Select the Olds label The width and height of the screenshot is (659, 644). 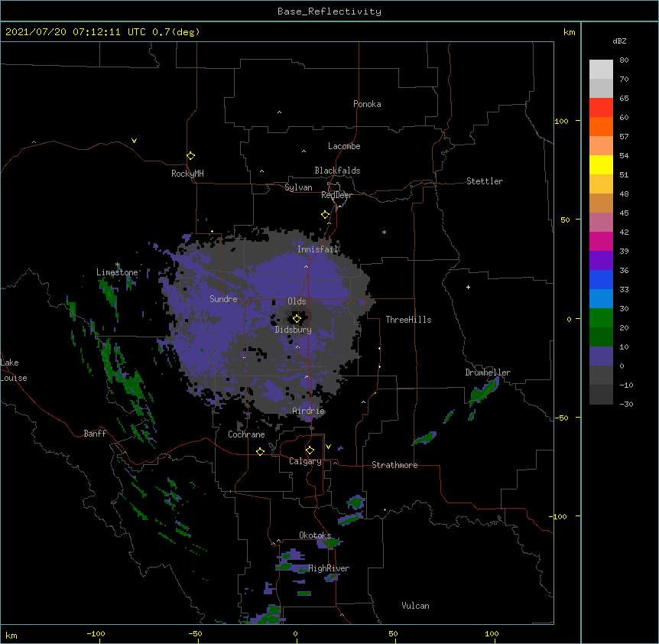tap(297, 301)
